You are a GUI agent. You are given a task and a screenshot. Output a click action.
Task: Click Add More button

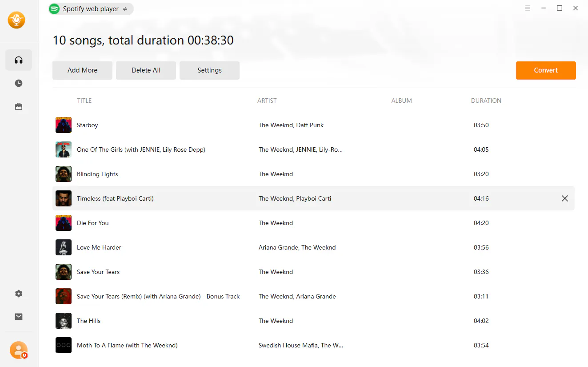coord(82,70)
